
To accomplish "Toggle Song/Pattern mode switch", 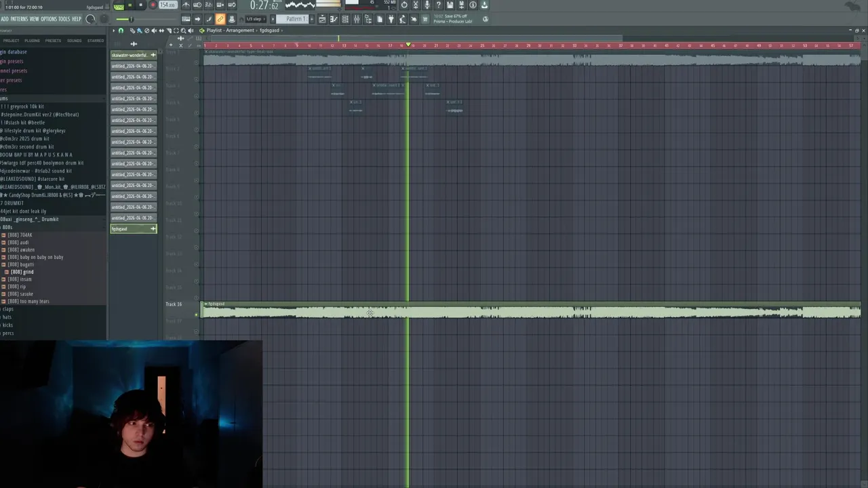I will pos(119,5).
